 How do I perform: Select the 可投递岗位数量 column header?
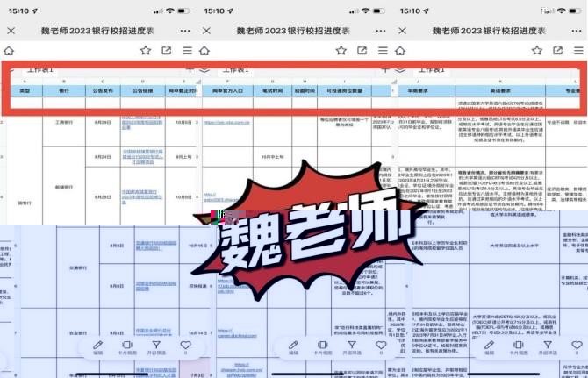(344, 90)
